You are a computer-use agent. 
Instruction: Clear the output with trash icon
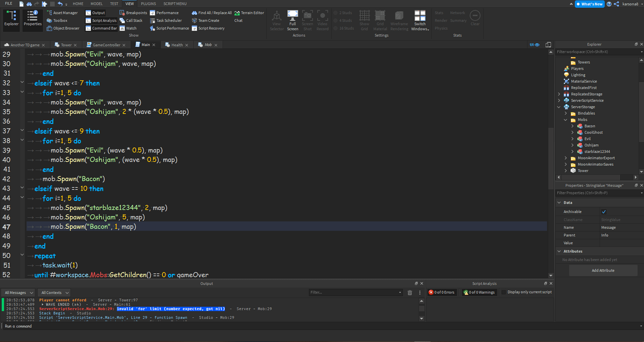(x=410, y=292)
